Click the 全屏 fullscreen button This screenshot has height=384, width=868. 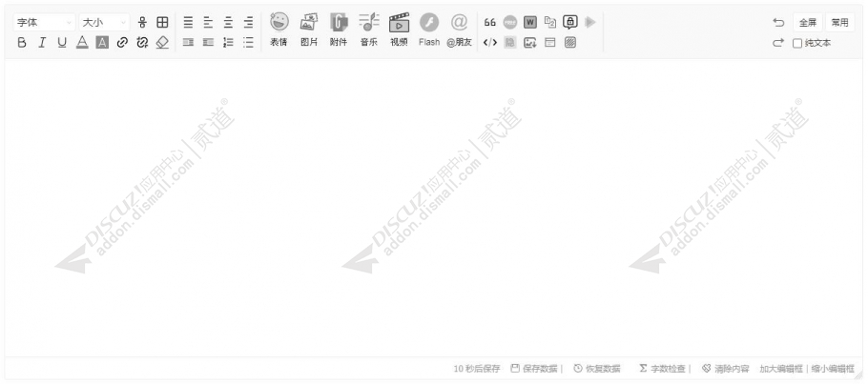pyautogui.click(x=808, y=22)
